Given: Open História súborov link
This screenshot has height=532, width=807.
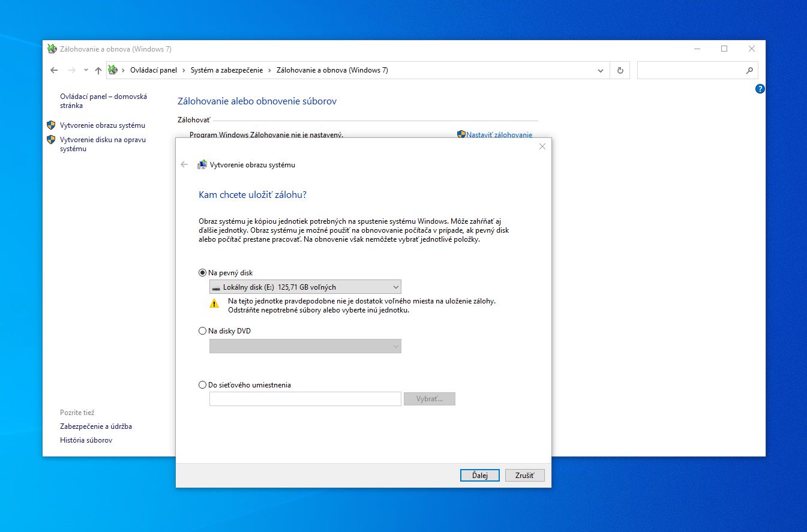Looking at the screenshot, I should tap(86, 440).
